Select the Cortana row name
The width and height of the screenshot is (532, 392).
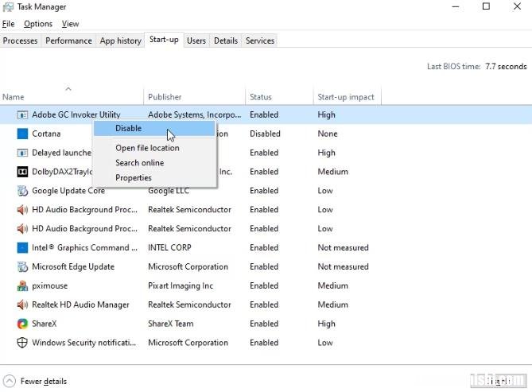[46, 134]
